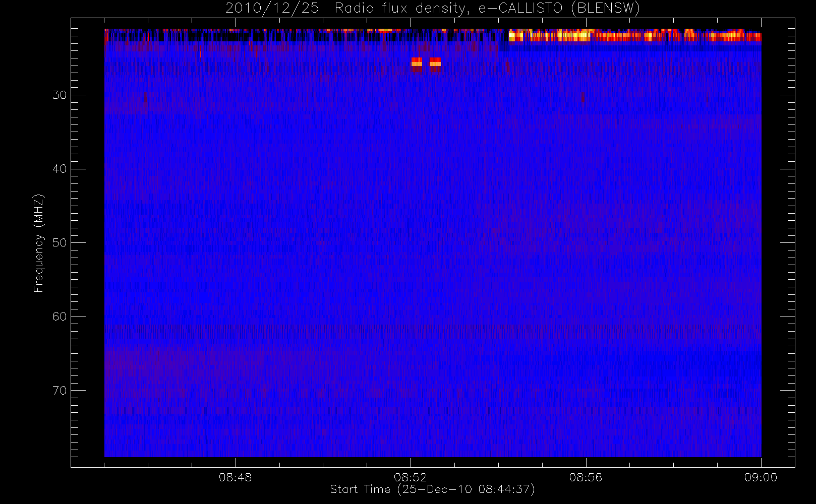Click the 40 MHz frequency tick label
The width and height of the screenshot is (816, 504).
coord(60,169)
